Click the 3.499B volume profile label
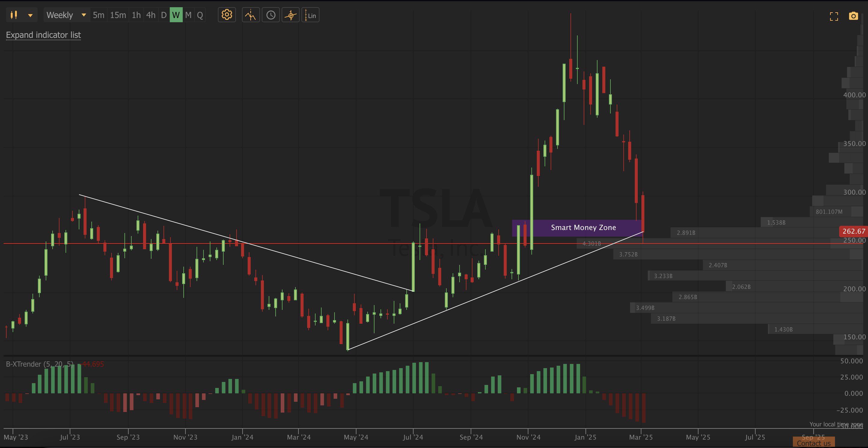Screen dimensions: 868x448 point(645,308)
